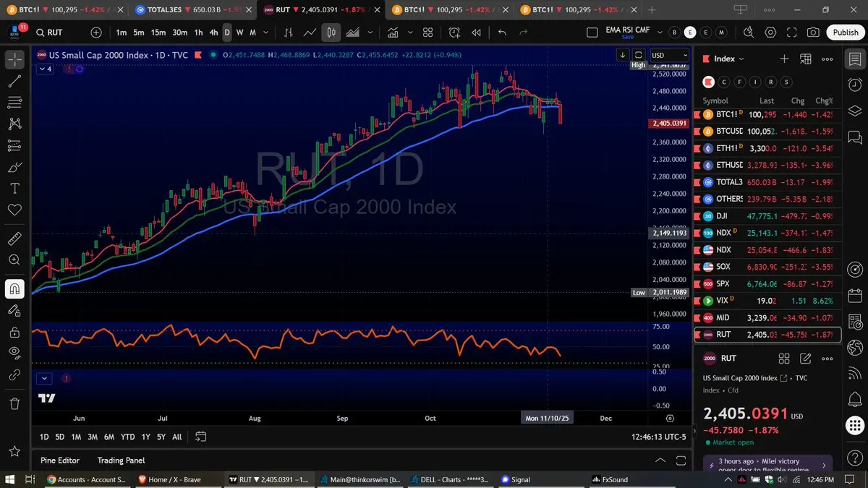Select the text annotation tool

pos(14,188)
